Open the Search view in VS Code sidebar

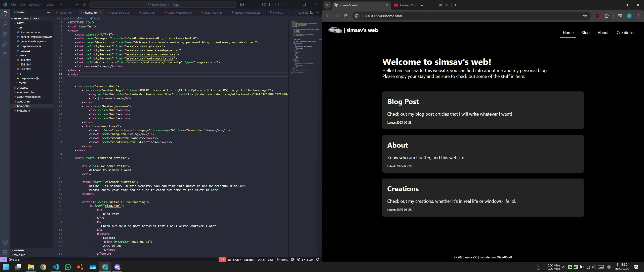coord(5,24)
